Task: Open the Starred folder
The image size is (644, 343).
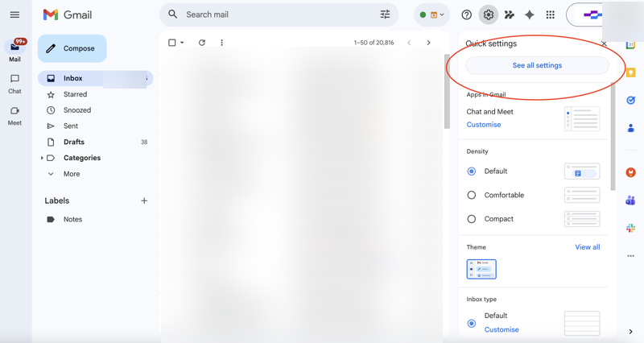Action: point(75,94)
